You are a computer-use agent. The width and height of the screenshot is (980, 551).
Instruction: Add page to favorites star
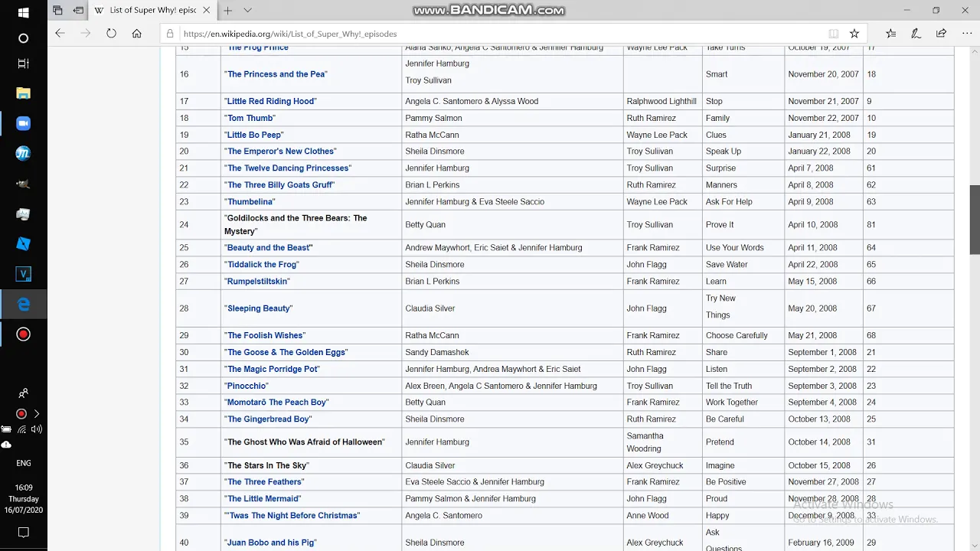pos(854,34)
